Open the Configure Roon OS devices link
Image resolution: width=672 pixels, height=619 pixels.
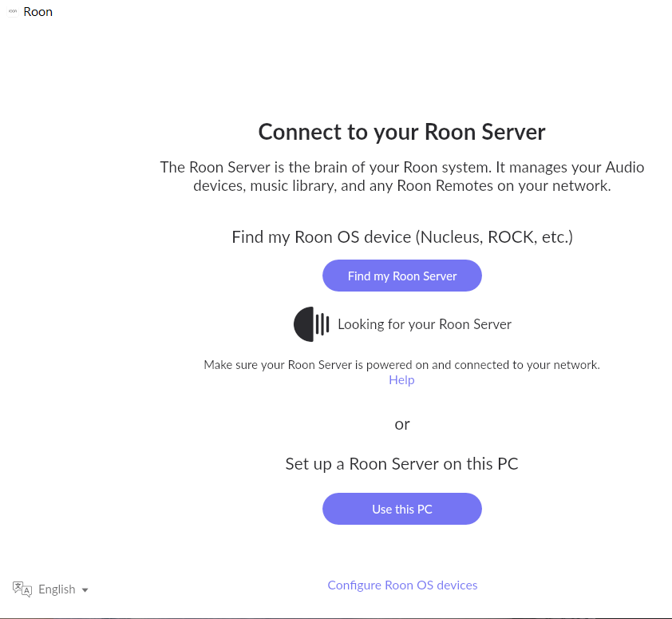(x=402, y=585)
